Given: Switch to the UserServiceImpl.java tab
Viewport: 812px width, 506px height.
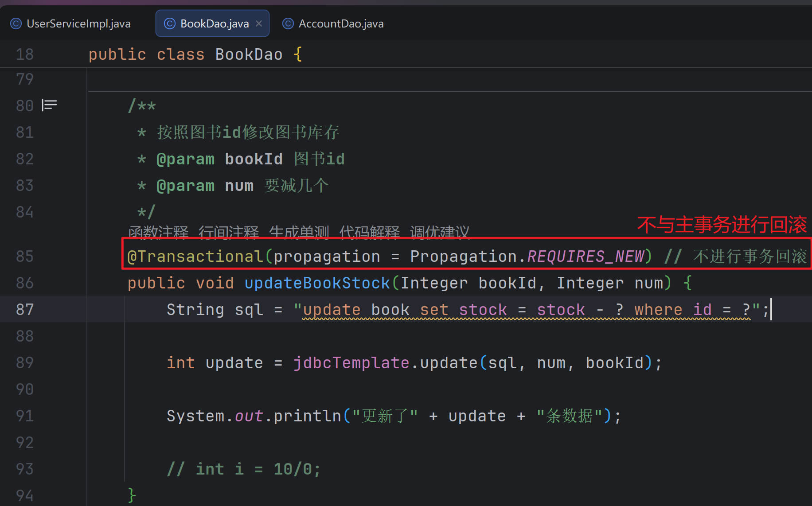Looking at the screenshot, I should tap(78, 23).
